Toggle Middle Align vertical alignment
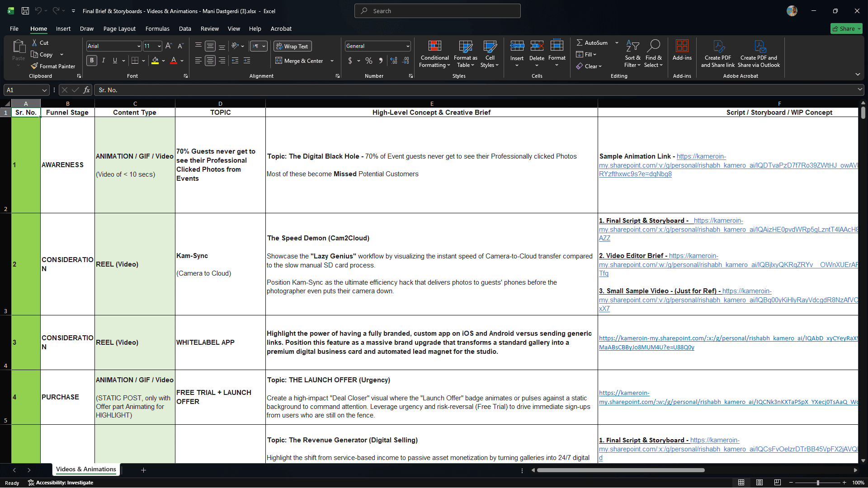 point(210,46)
